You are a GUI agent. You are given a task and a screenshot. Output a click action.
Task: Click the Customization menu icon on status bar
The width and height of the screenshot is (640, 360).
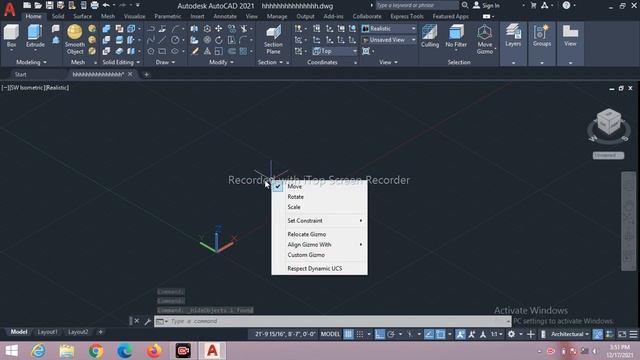(x=633, y=334)
